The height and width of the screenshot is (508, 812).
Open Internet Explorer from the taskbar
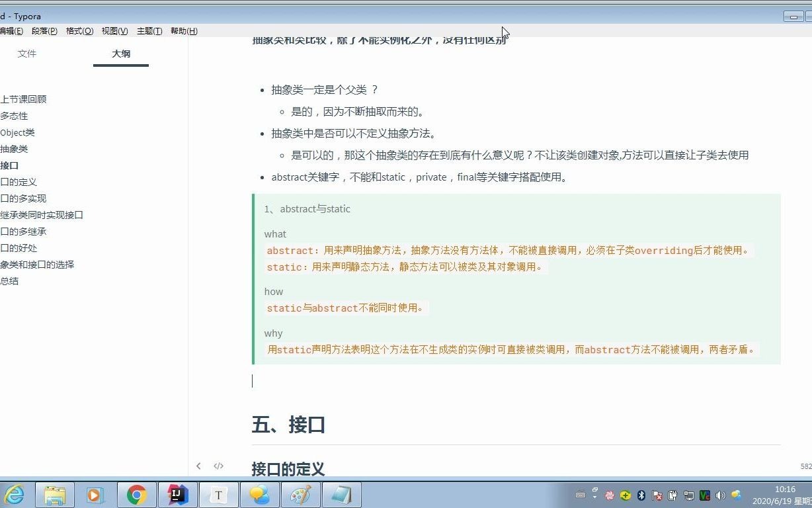(15, 495)
